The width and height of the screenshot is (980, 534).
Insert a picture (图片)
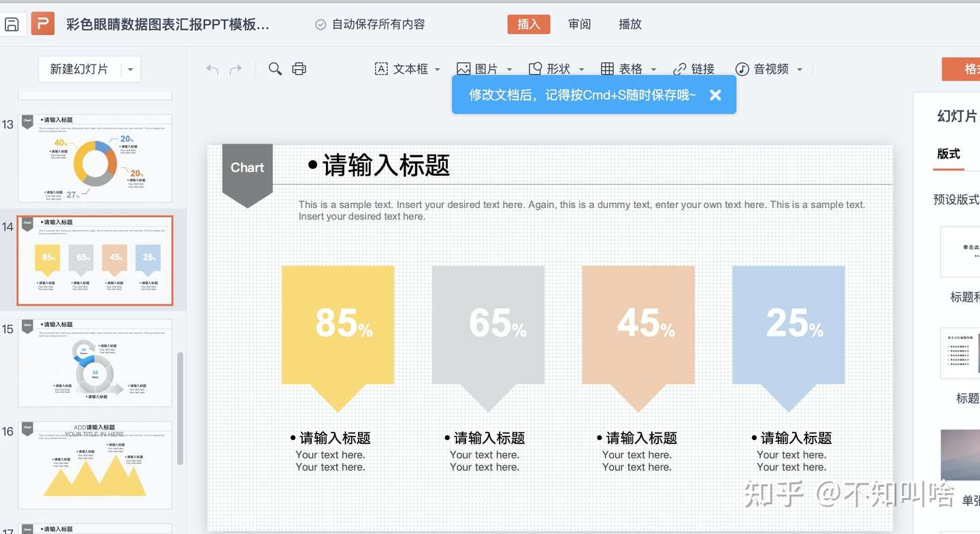point(477,69)
